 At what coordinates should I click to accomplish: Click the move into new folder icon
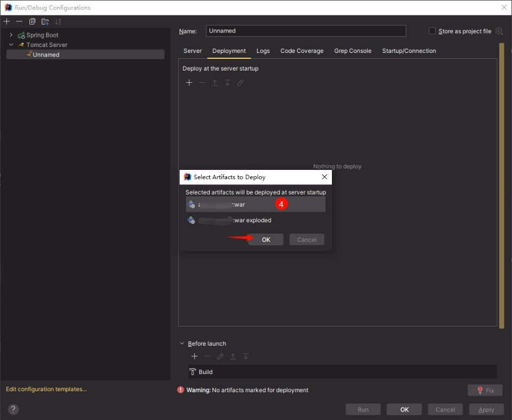coord(45,21)
